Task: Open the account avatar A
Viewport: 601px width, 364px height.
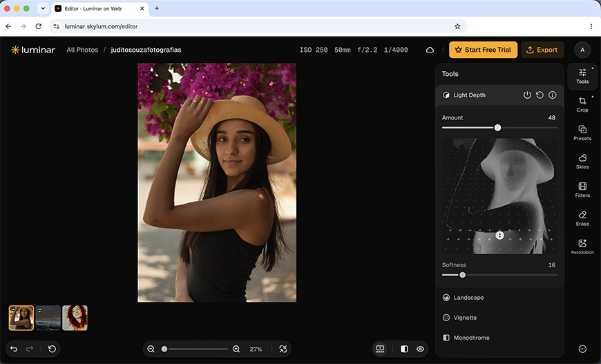Action: point(582,50)
